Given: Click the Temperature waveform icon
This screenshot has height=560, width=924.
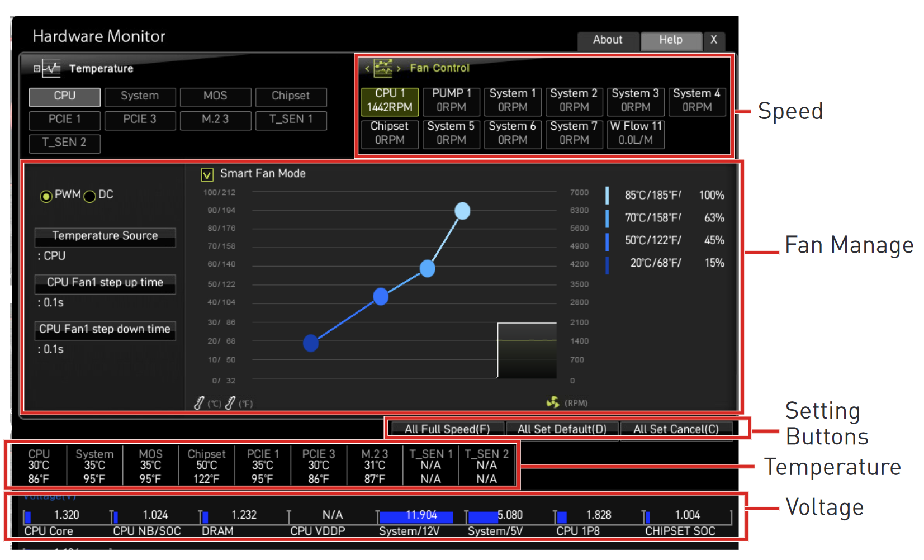Looking at the screenshot, I should 51,68.
